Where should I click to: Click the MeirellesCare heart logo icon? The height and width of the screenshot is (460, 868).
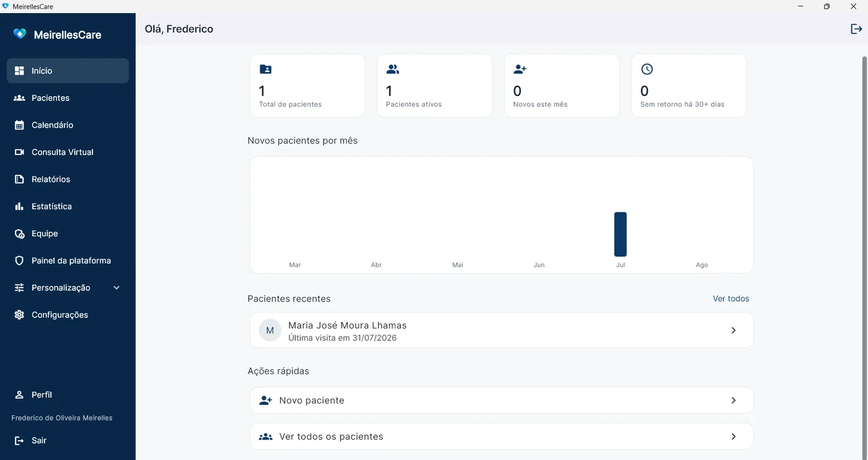20,34
